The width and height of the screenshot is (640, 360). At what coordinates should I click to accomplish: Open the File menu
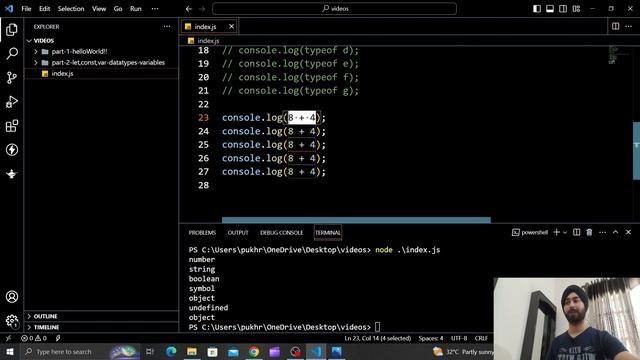26,9
